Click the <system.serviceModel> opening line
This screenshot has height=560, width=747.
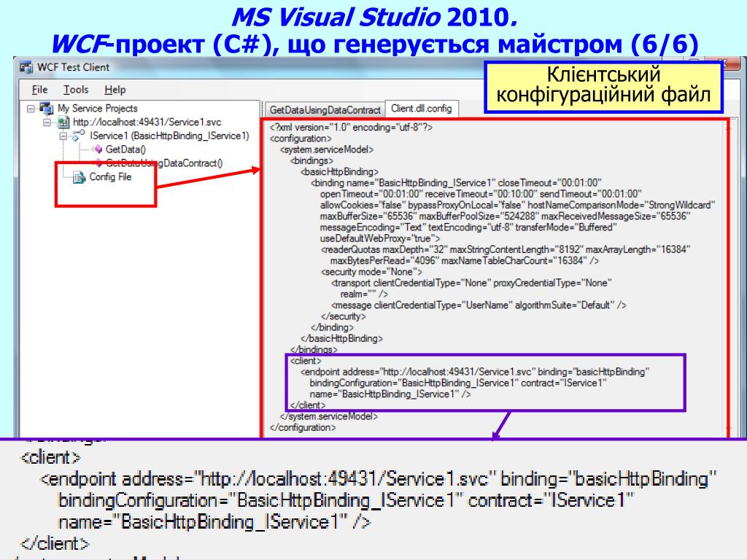click(x=327, y=149)
